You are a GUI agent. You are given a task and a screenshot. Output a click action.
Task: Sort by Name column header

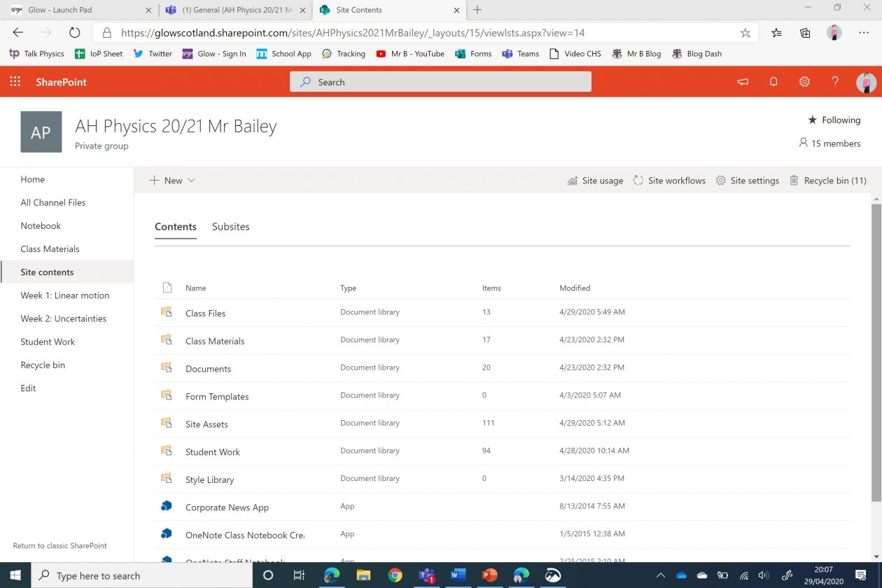(195, 288)
